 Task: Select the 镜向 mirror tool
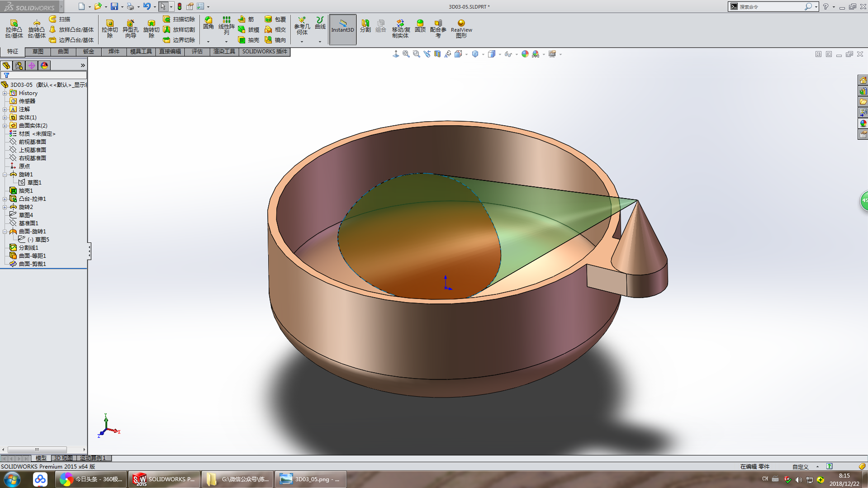pyautogui.click(x=275, y=40)
